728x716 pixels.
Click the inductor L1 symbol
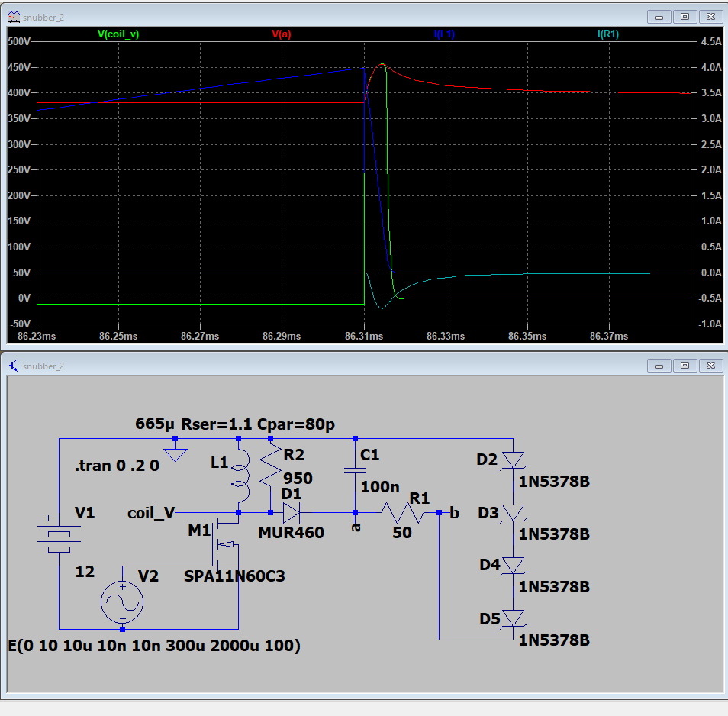click(x=240, y=476)
